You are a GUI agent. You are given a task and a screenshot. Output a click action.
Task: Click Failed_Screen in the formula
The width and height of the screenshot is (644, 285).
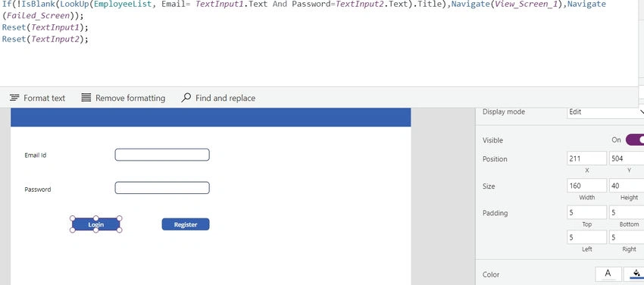pos(37,16)
